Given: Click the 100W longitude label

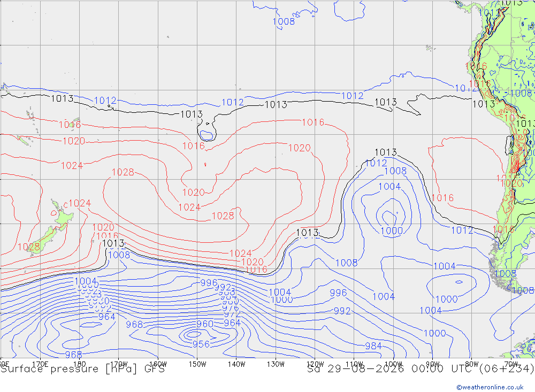Looking at the screenshot, I should 393,364.
